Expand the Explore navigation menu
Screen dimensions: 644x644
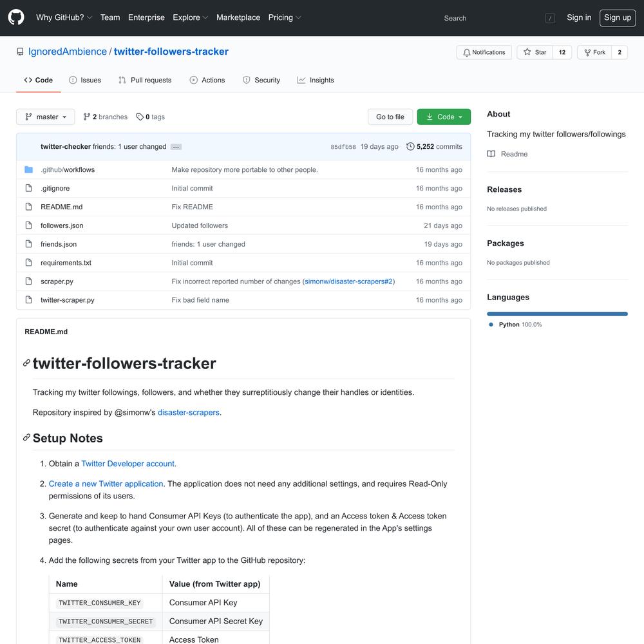click(191, 17)
